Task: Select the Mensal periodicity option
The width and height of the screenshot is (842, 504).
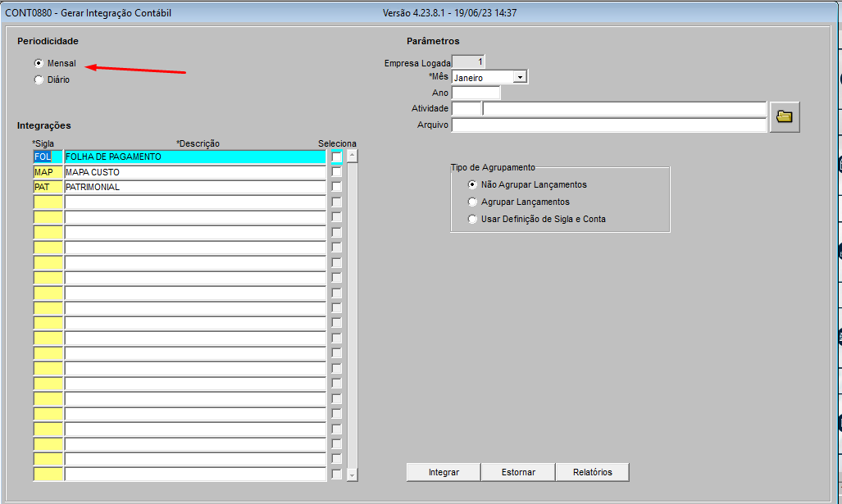Action: [x=39, y=63]
